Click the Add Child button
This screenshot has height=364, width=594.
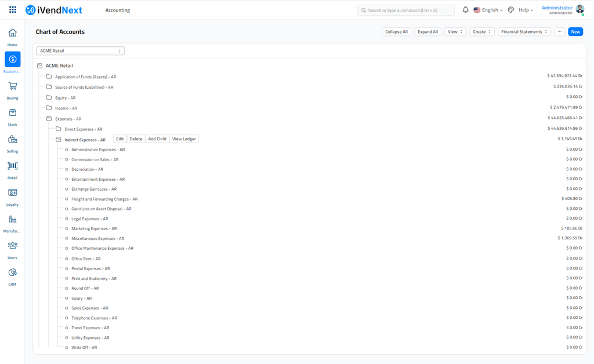(x=157, y=139)
